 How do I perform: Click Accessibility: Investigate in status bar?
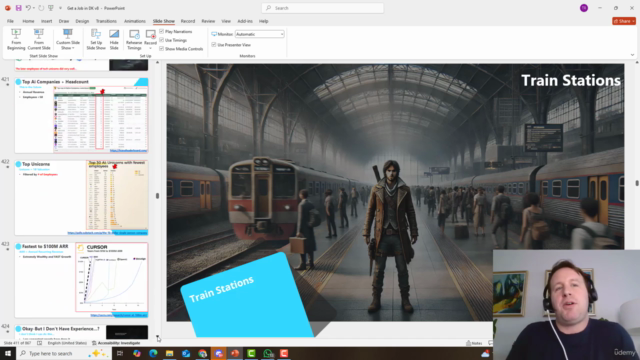coord(116,343)
